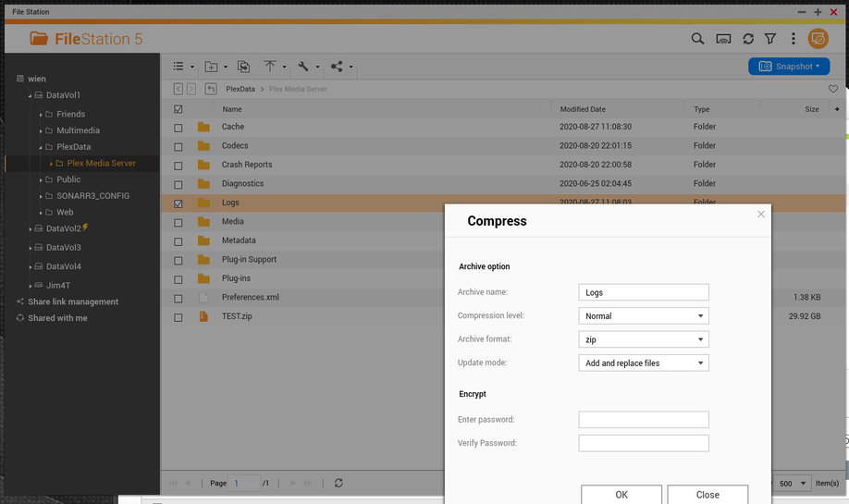Select Multimedia folder in sidebar tree

coord(78,130)
